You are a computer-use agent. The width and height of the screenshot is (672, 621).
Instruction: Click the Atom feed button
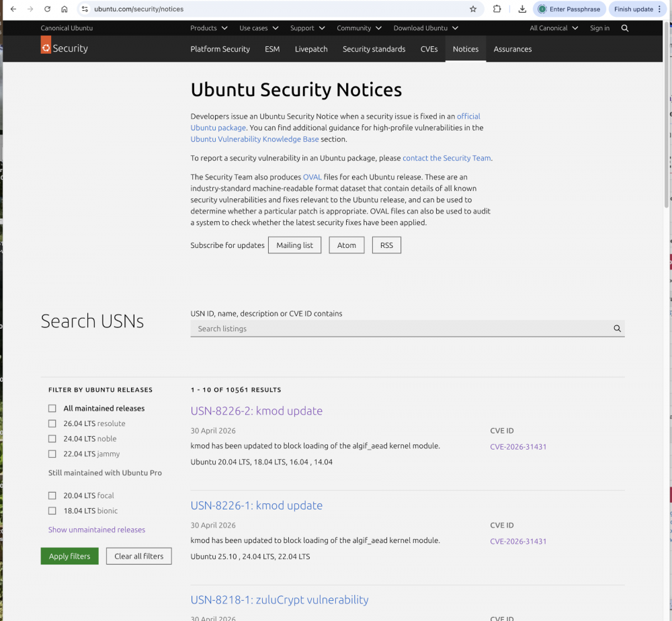click(346, 245)
